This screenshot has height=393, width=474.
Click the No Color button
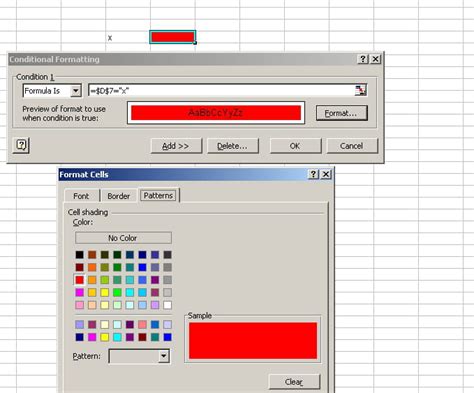coord(123,238)
